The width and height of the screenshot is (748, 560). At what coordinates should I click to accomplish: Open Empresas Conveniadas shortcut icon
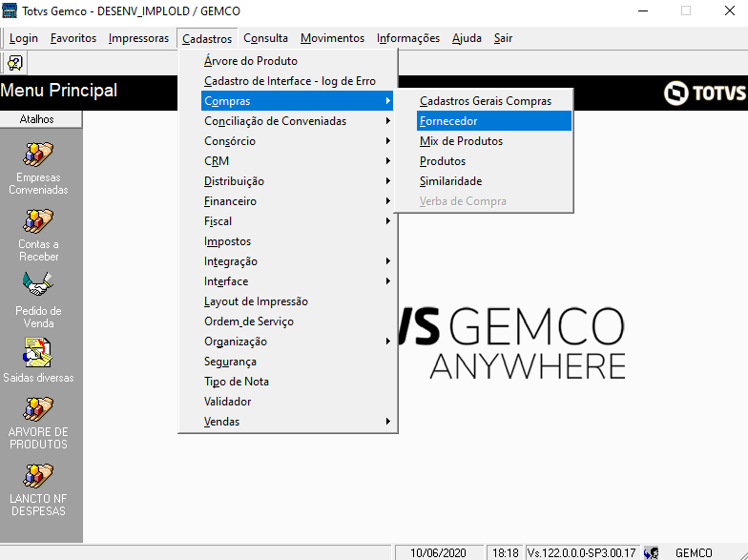point(38,155)
